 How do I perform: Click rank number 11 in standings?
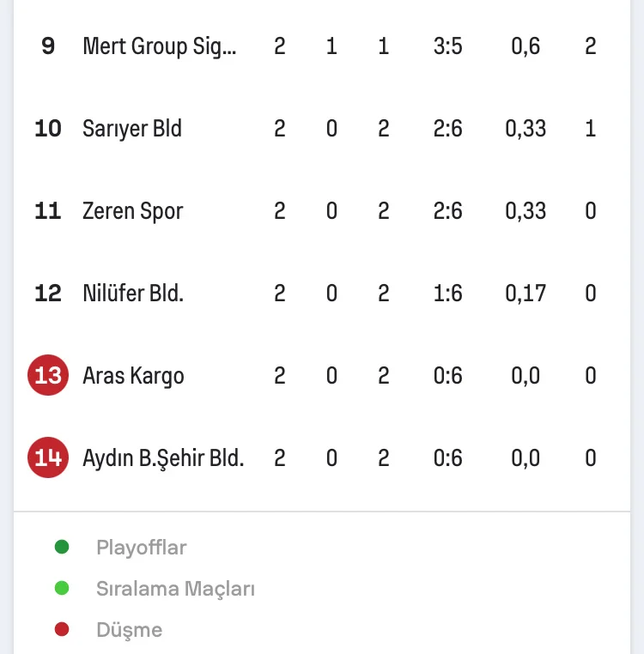(x=48, y=211)
